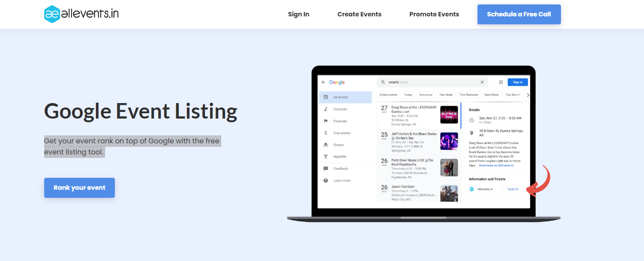The height and width of the screenshot is (261, 644).
Task: Click the 35 N Main St address in Details
Action: 501,133
